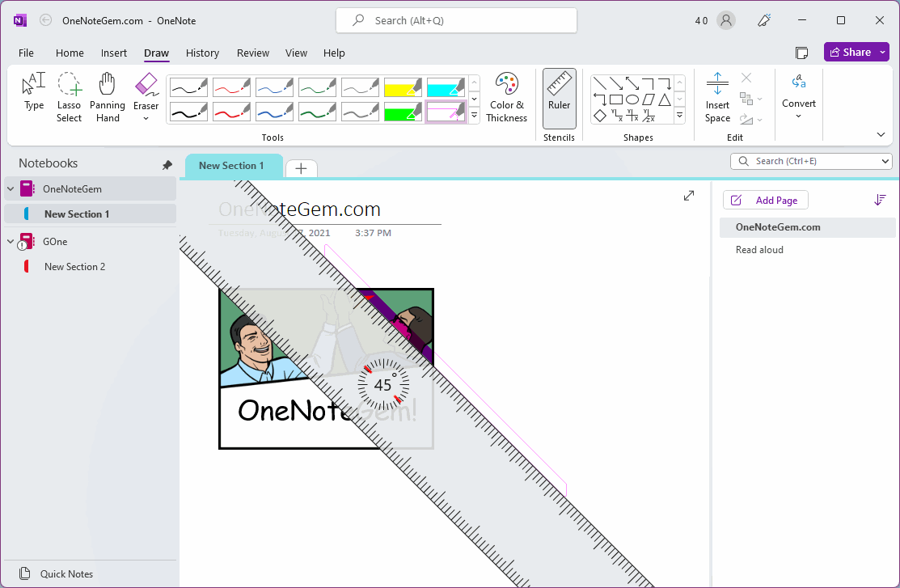Screen dimensions: 900x588
Task: Switch to the Insert tab
Action: [x=114, y=53]
